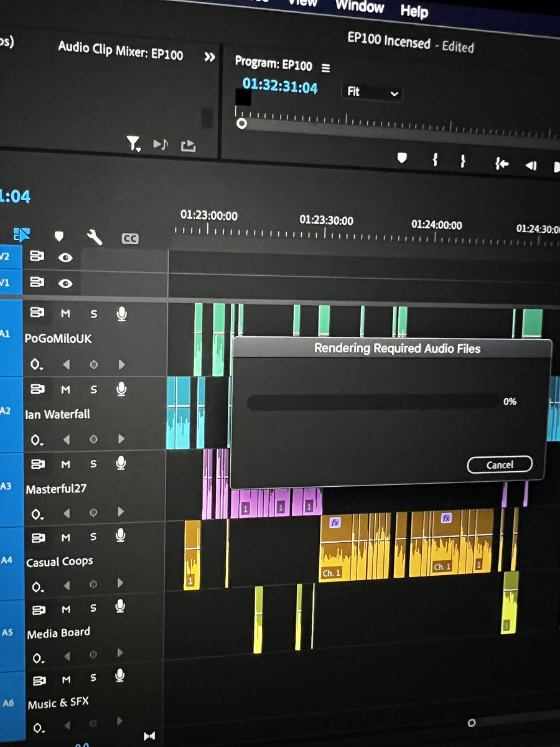The image size is (560, 747).
Task: Toggle sync lock on track V1
Action: [37, 282]
